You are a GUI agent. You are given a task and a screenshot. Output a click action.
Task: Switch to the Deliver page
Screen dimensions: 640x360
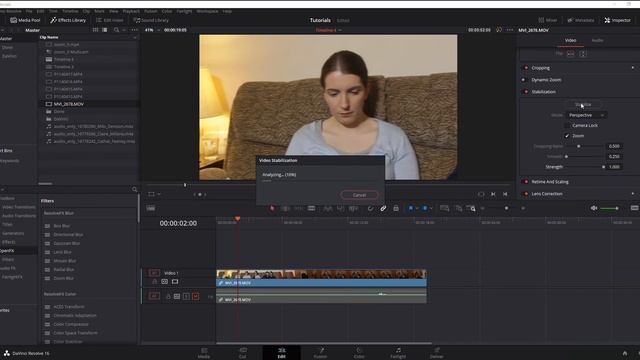coord(436,353)
